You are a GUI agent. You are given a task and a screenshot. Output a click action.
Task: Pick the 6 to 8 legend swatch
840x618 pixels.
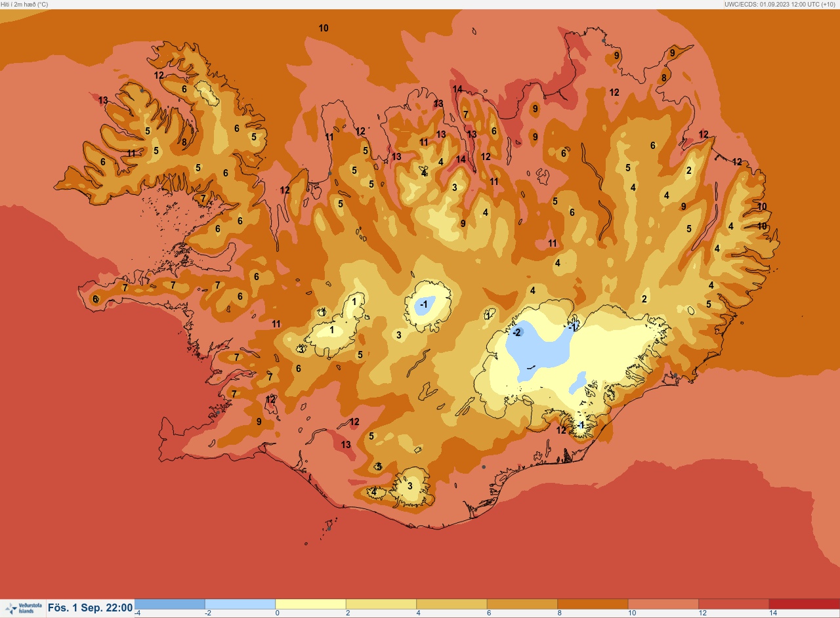[522, 604]
